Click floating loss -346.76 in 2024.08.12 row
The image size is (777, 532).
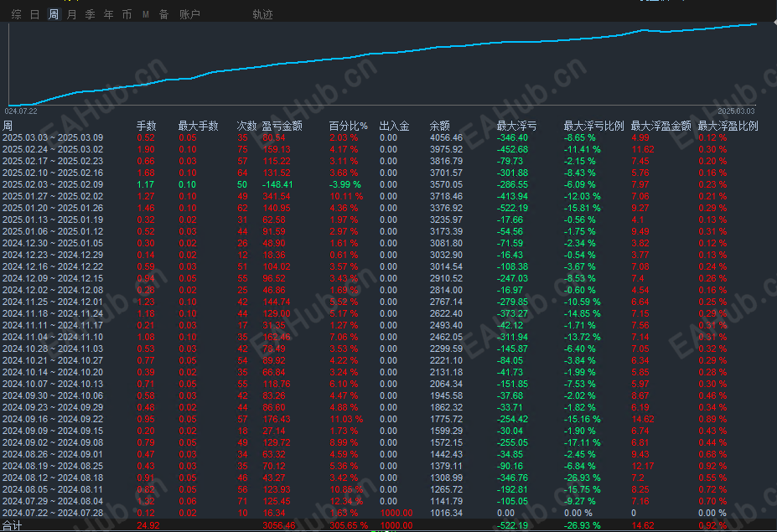(x=512, y=478)
